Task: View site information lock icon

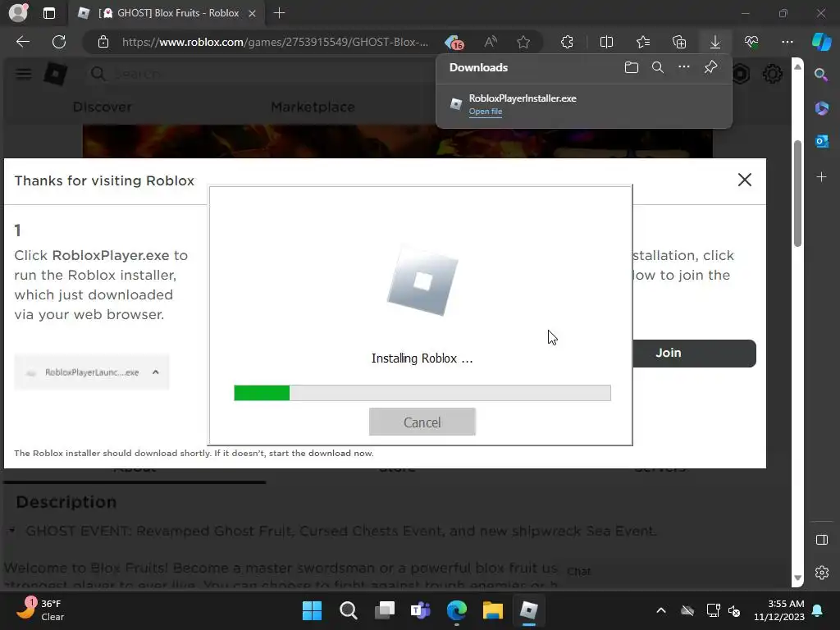Action: click(x=103, y=42)
